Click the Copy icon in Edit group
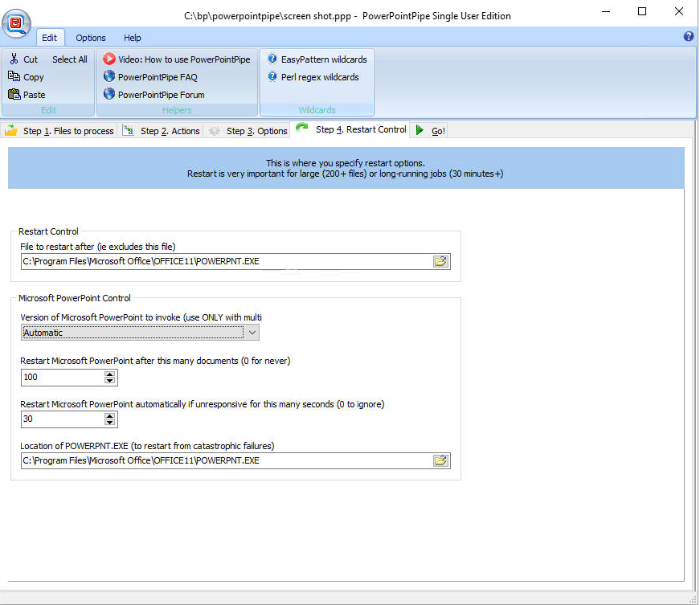The image size is (700, 605). [14, 76]
